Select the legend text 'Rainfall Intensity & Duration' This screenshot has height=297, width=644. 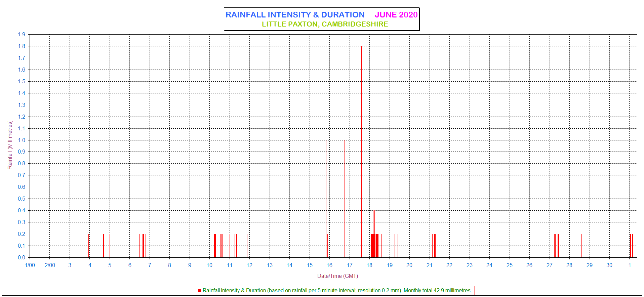tap(234, 291)
